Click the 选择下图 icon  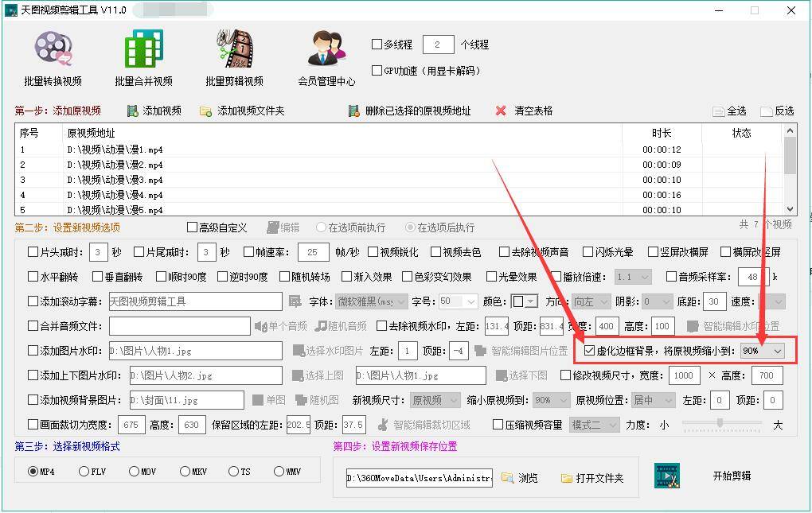[x=502, y=375]
